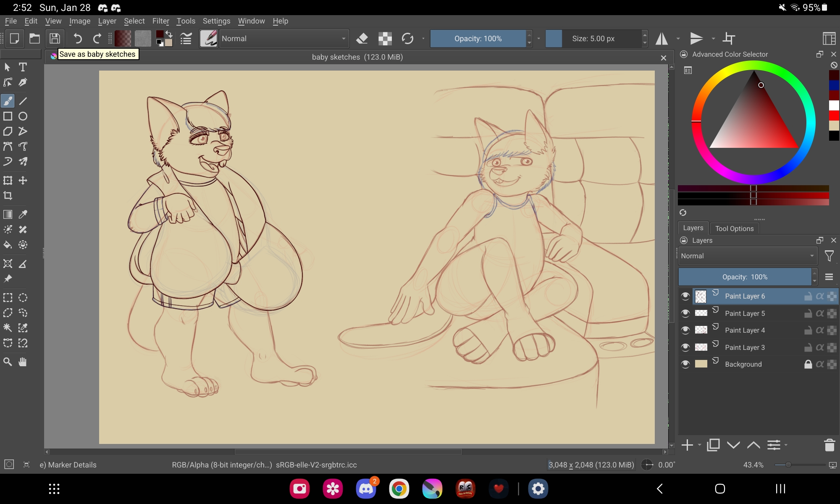This screenshot has width=840, height=504.
Task: Select the Pan hand tool
Action: (23, 362)
